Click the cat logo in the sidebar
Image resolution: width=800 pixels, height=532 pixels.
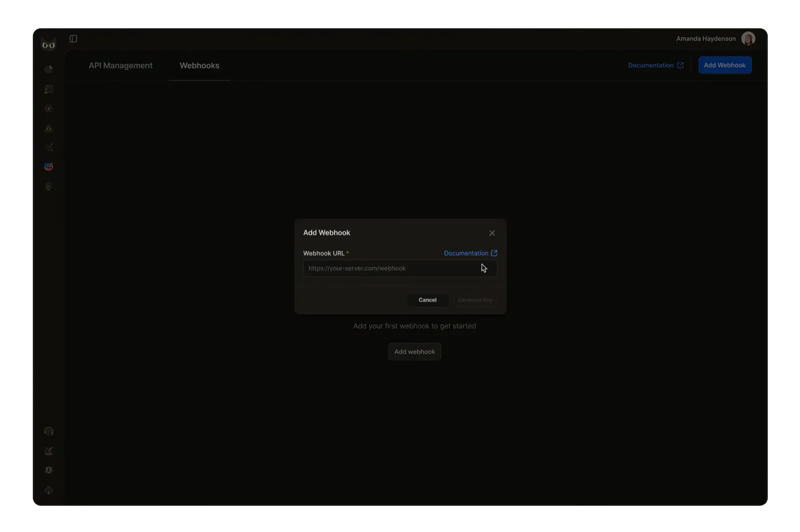tap(48, 44)
